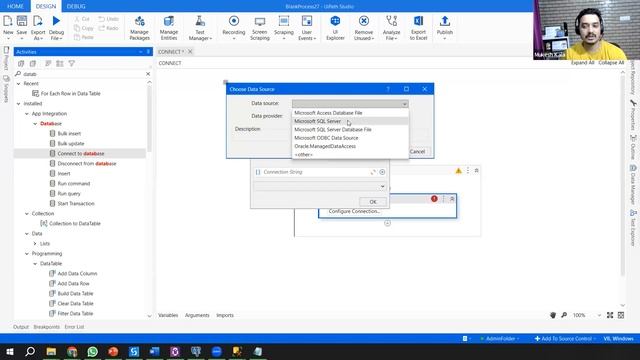Screen dimensions: 640x360
Task: Click OK in connection wizard
Action: point(373,202)
